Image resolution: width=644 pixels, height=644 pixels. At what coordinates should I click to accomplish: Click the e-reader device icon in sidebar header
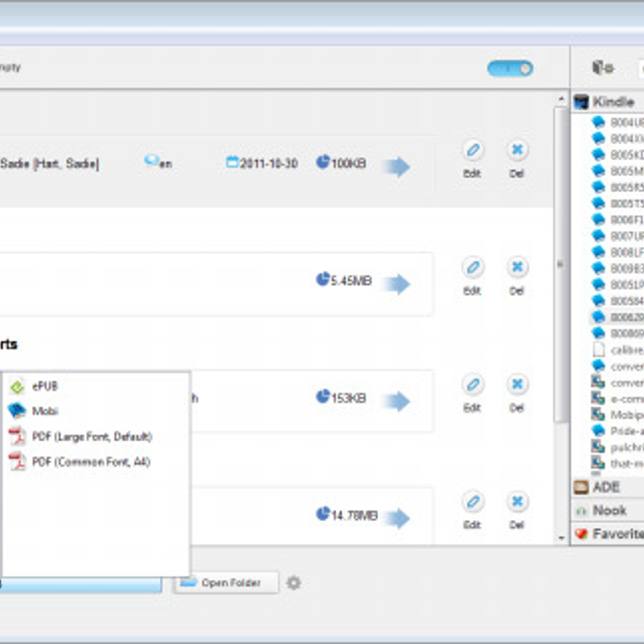tap(603, 67)
